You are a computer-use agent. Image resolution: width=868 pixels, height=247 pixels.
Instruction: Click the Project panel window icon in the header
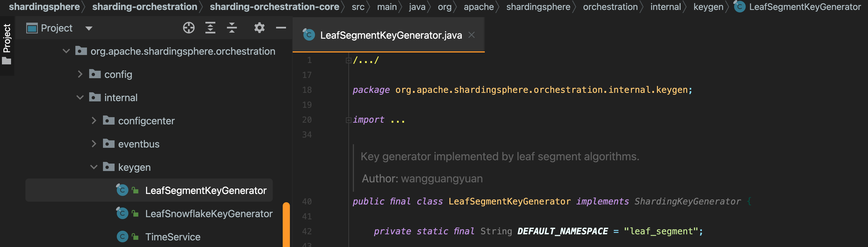pos(32,28)
